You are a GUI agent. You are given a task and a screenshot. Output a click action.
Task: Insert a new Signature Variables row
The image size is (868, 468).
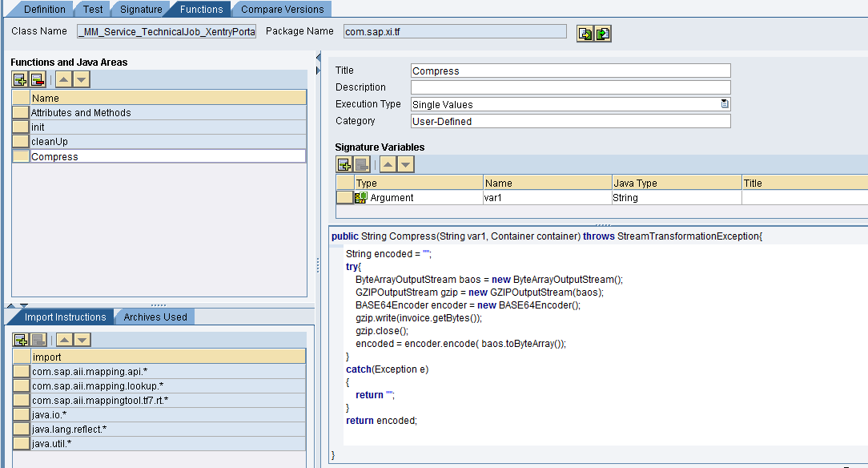pyautogui.click(x=344, y=164)
